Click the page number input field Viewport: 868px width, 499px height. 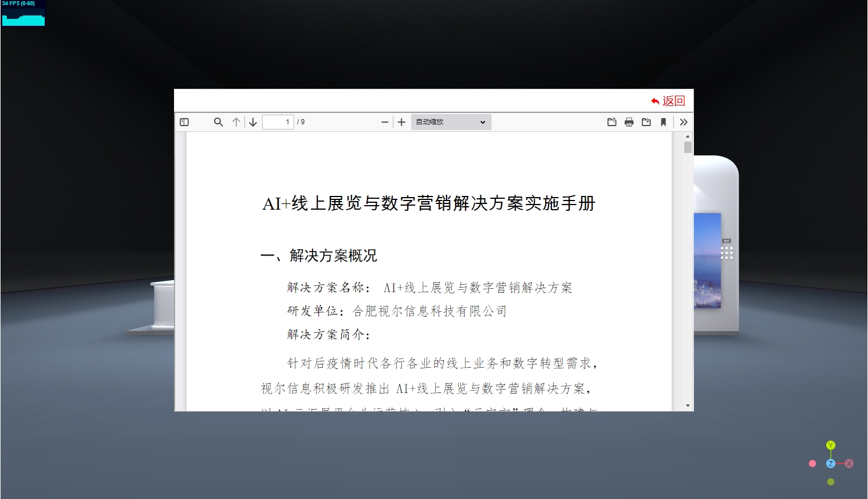[278, 122]
